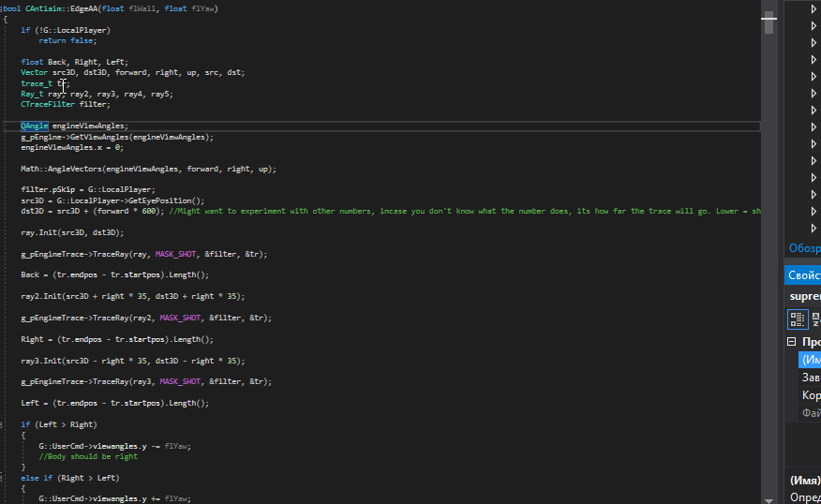Select the Categorized view icon in Properties
821x504 pixels.
[798, 319]
